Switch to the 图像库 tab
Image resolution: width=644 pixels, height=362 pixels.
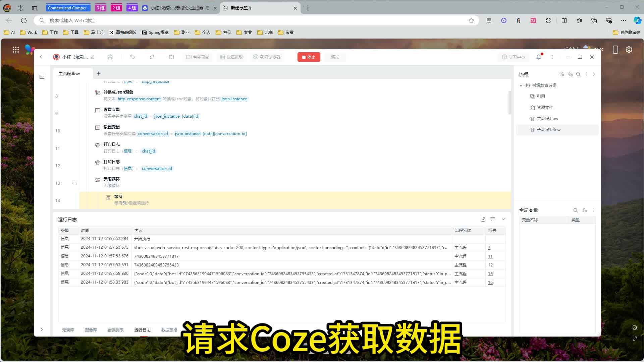pyautogui.click(x=91, y=330)
